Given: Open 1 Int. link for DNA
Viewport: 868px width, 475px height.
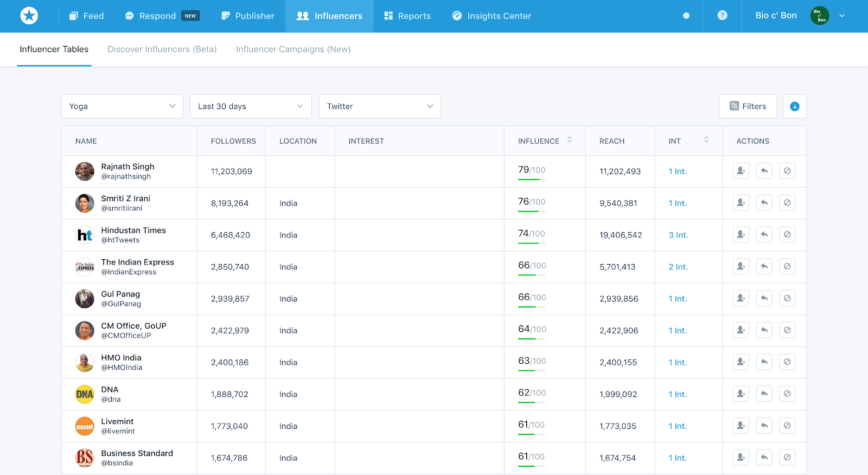Looking at the screenshot, I should (678, 394).
